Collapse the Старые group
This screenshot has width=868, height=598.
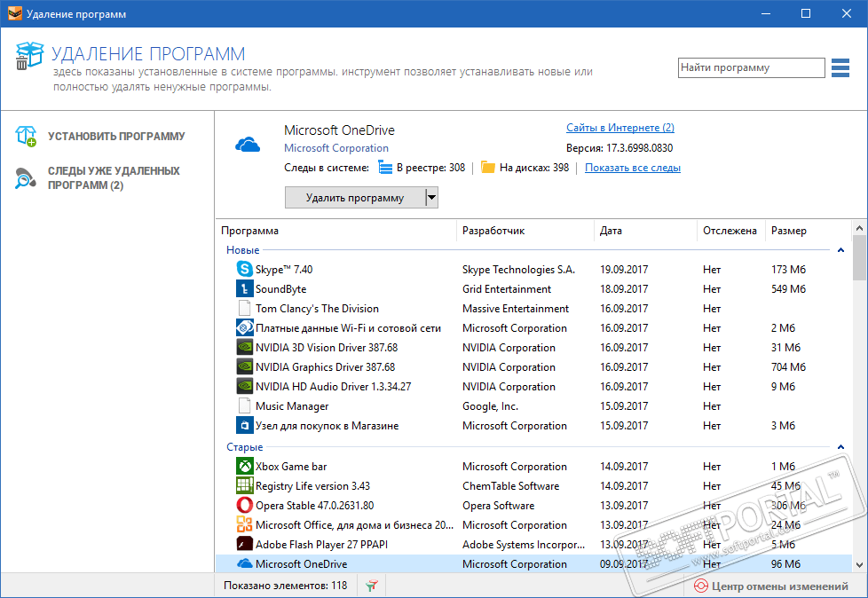click(x=840, y=447)
